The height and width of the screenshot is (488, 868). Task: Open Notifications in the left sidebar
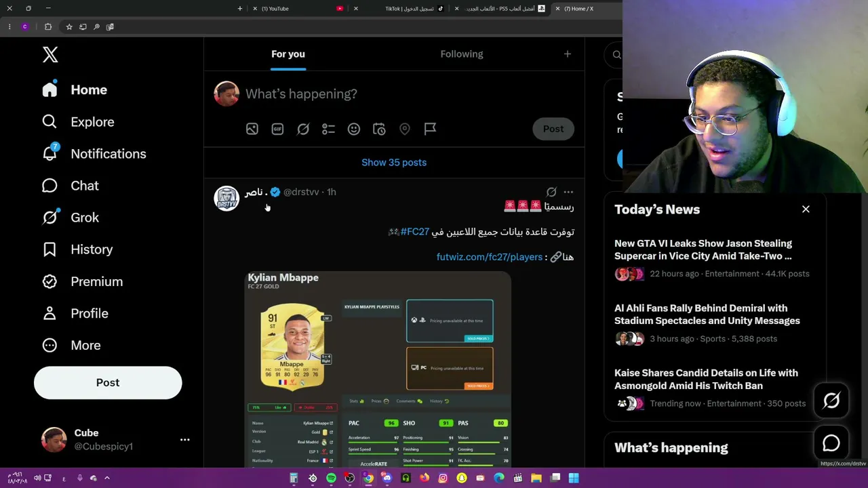[94, 154]
